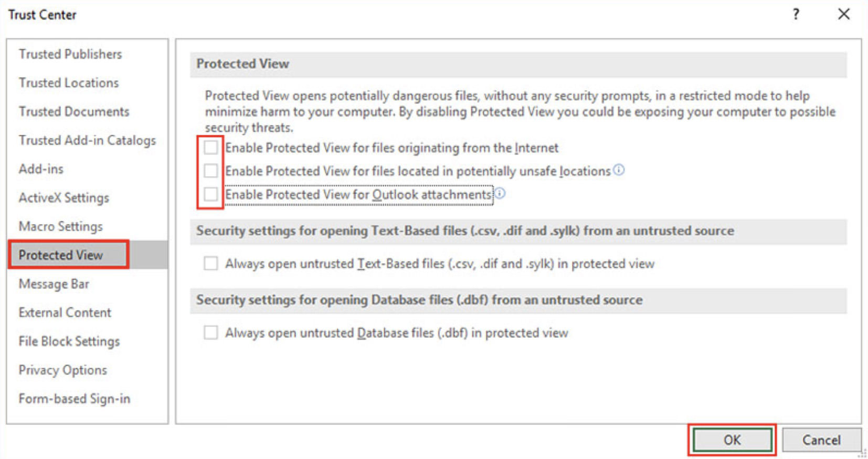
Task: Open File Block Settings
Action: 69,341
